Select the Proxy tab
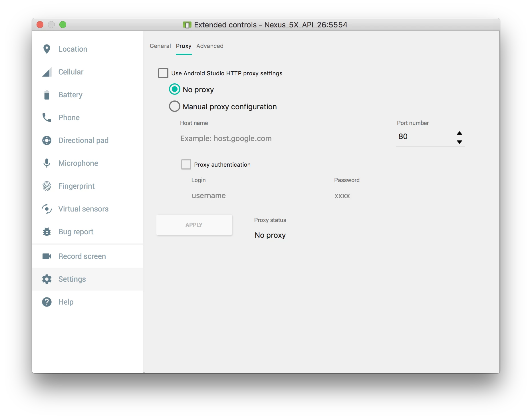Viewport: 532px width, 419px height. pyautogui.click(x=184, y=46)
